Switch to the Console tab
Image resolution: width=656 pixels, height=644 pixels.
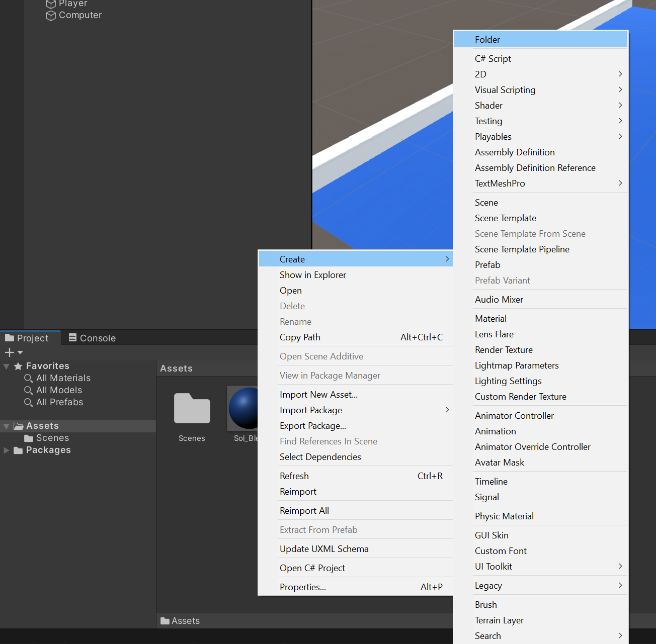[93, 338]
